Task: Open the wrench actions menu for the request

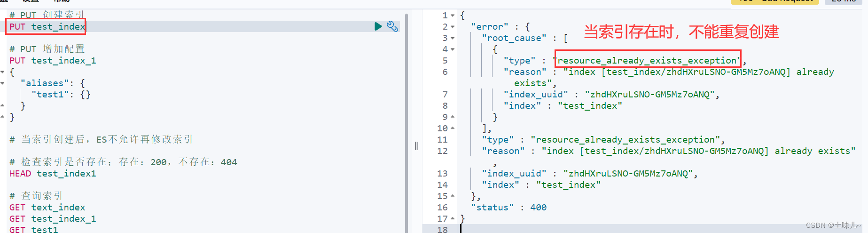Action: 392,26
